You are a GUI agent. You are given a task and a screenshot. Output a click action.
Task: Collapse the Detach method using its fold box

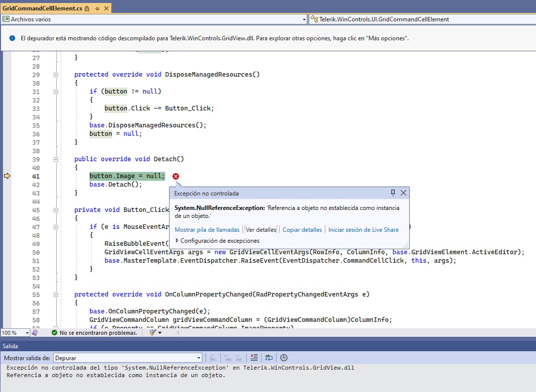[x=56, y=159]
